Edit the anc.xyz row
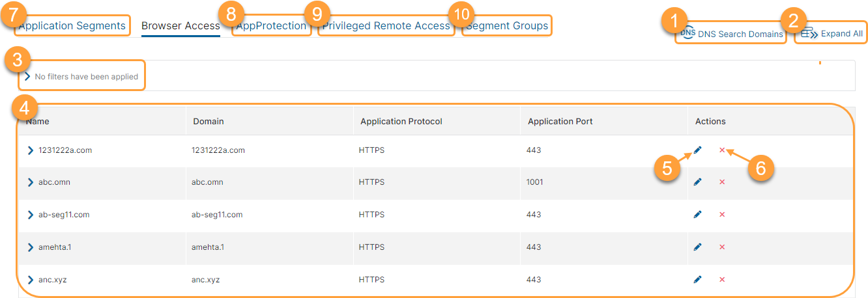 point(698,280)
